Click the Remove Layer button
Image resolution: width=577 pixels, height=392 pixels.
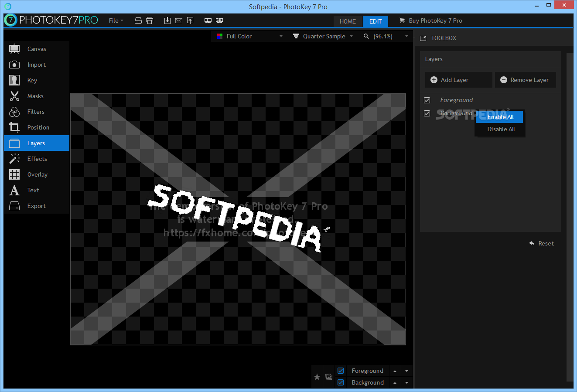pyautogui.click(x=525, y=80)
